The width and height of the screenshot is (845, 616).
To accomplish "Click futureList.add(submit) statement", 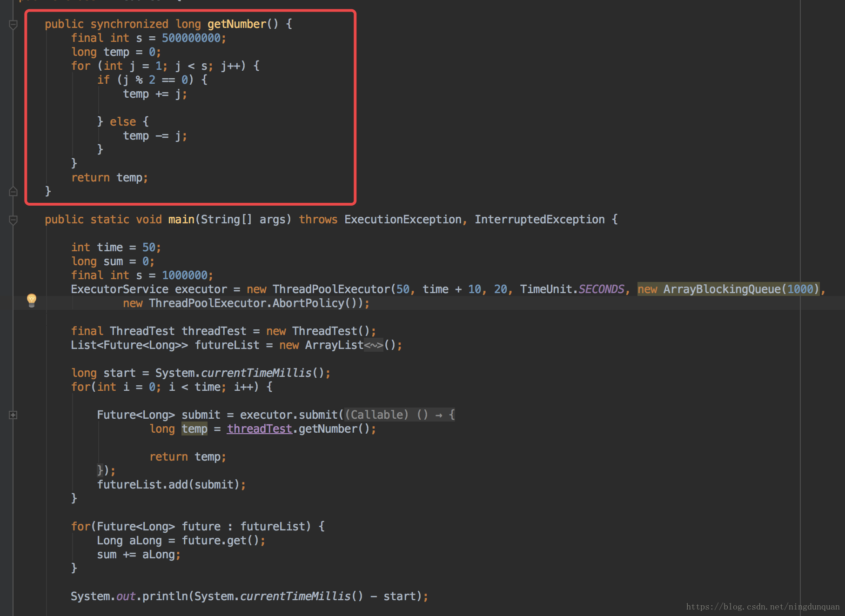I will [x=171, y=485].
